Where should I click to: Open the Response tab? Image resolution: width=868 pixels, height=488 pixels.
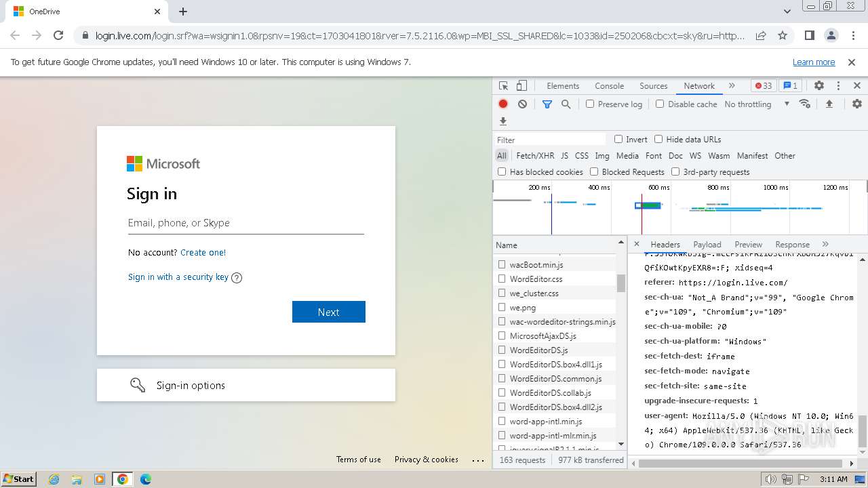(793, 245)
